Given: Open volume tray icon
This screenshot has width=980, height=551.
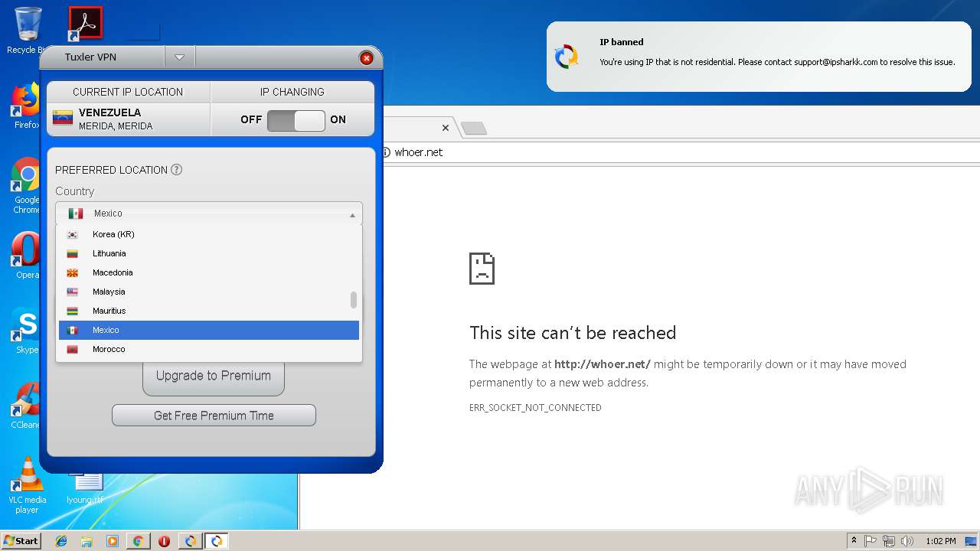Looking at the screenshot, I should [x=907, y=541].
